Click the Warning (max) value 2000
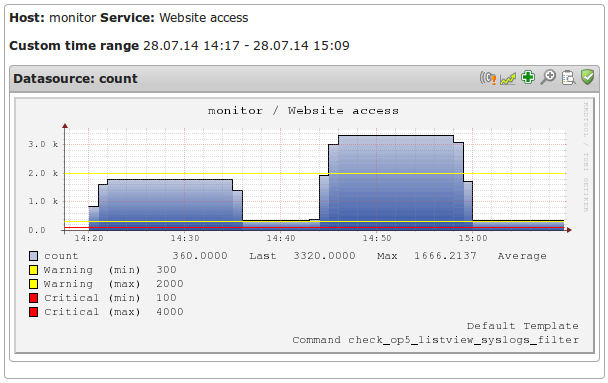The image size is (608, 383). point(170,284)
